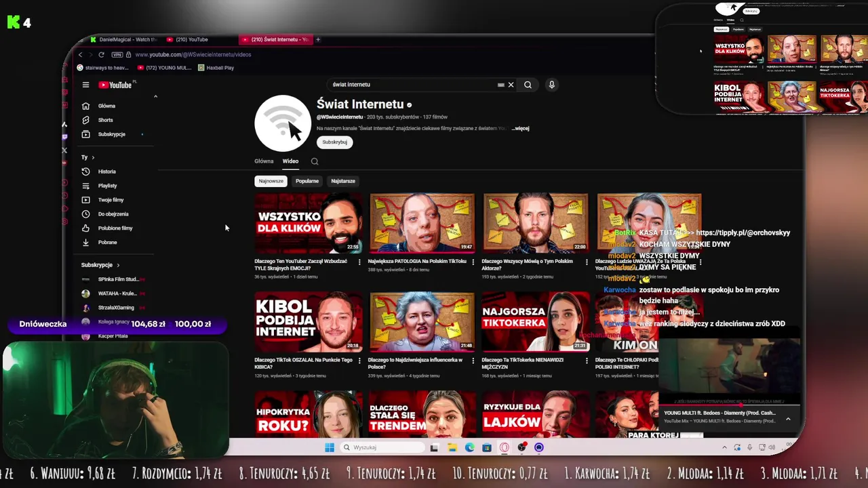Open the YouTube hamburger guide menu
868x488 pixels.
[x=85, y=85]
